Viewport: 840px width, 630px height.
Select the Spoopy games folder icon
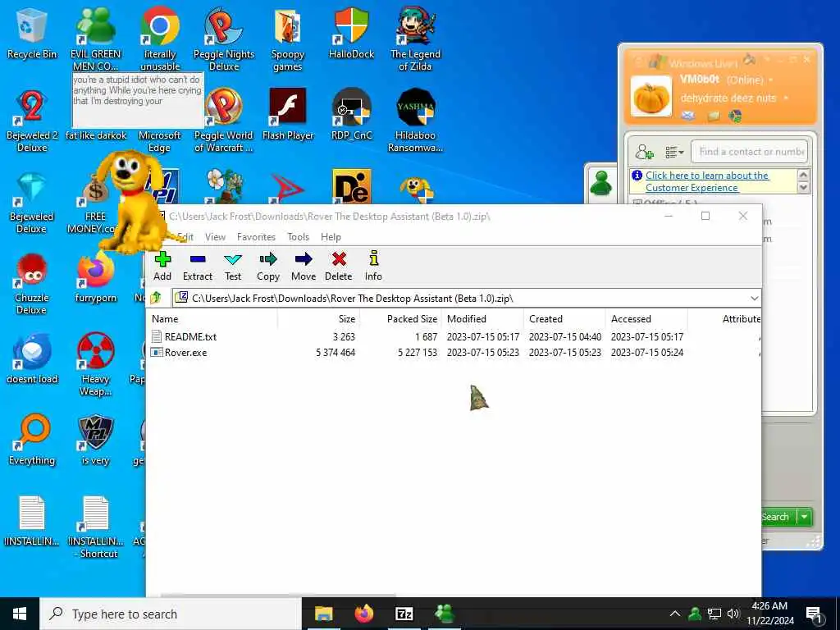pos(288,39)
